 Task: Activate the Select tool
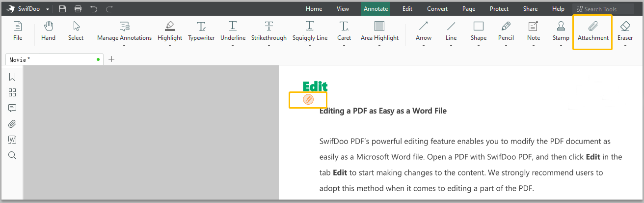pyautogui.click(x=76, y=31)
